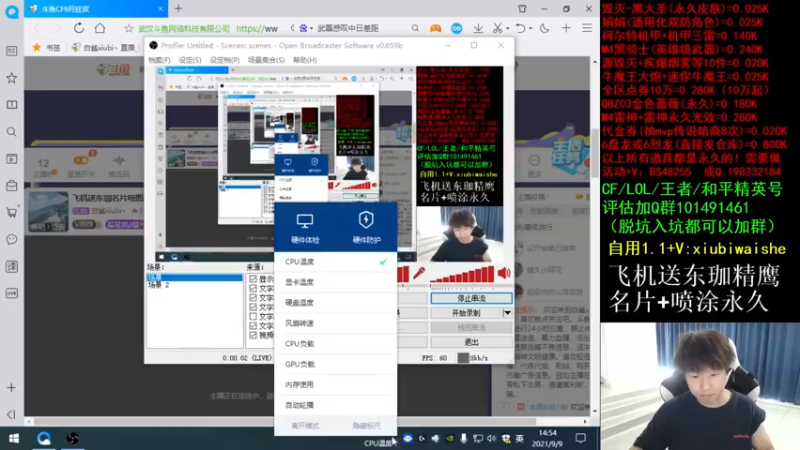The height and width of the screenshot is (450, 800).
Task: Open the NVIDIA tray icon
Action: (x=449, y=438)
